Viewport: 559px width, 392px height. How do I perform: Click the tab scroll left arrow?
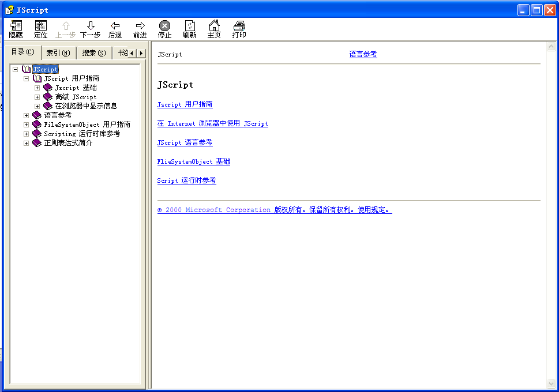click(132, 53)
